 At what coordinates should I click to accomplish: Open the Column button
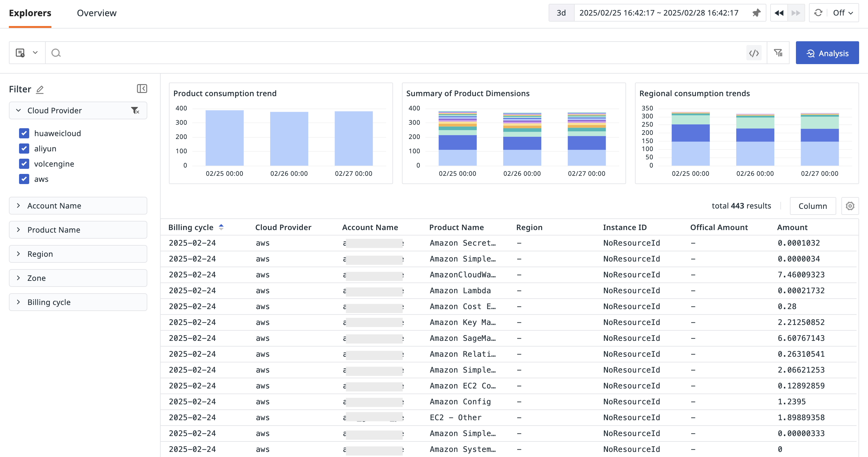click(x=812, y=206)
